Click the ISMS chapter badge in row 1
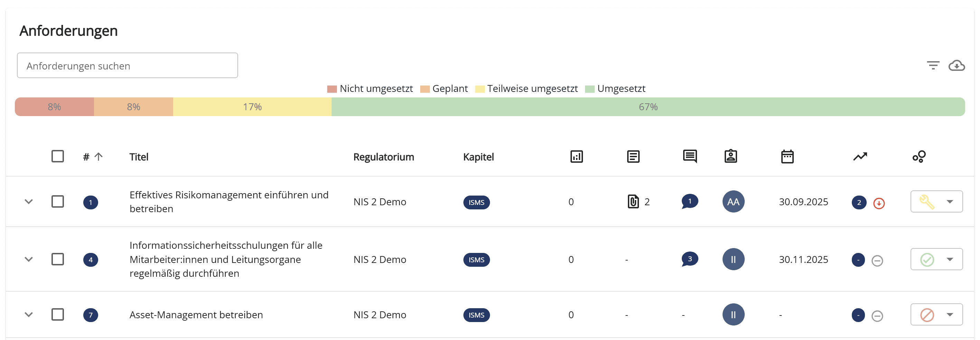This screenshot has height=340, width=980. click(x=476, y=202)
